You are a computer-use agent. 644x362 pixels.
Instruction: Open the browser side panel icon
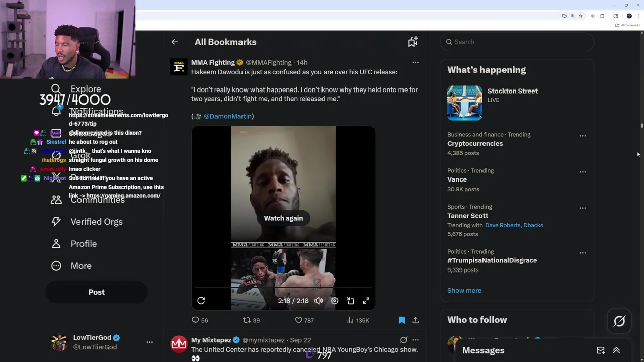click(x=616, y=16)
